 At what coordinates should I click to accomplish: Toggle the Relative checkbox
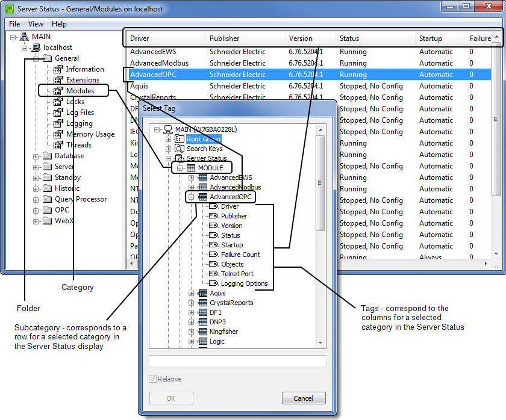pyautogui.click(x=153, y=379)
